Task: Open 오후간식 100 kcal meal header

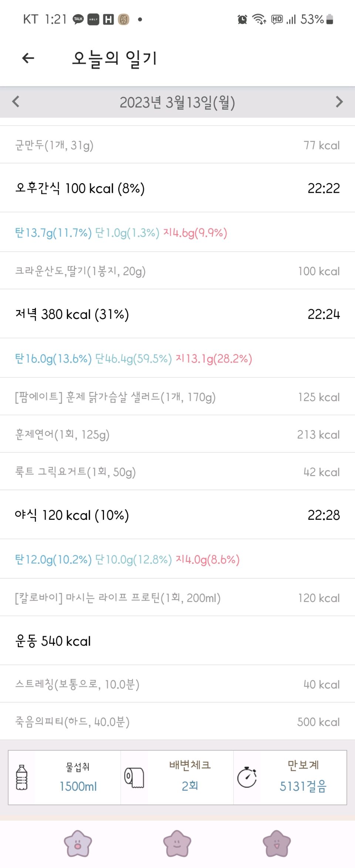Action: click(177, 188)
